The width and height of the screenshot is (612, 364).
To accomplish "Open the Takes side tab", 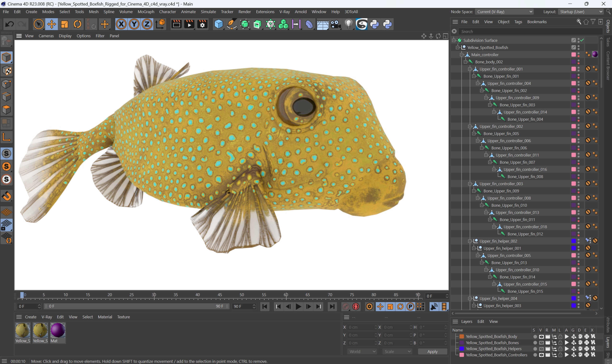I will 608,42.
